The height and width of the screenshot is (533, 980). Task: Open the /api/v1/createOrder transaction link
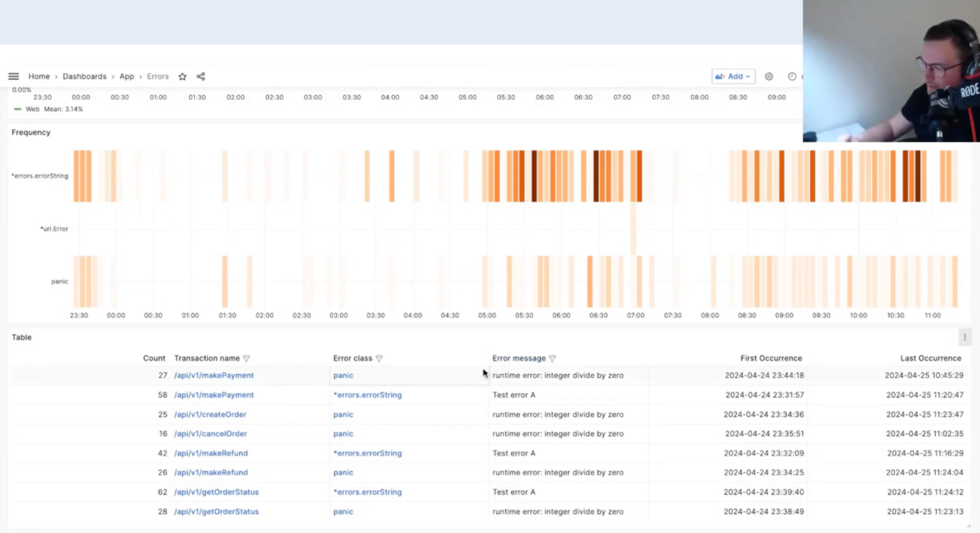(210, 415)
